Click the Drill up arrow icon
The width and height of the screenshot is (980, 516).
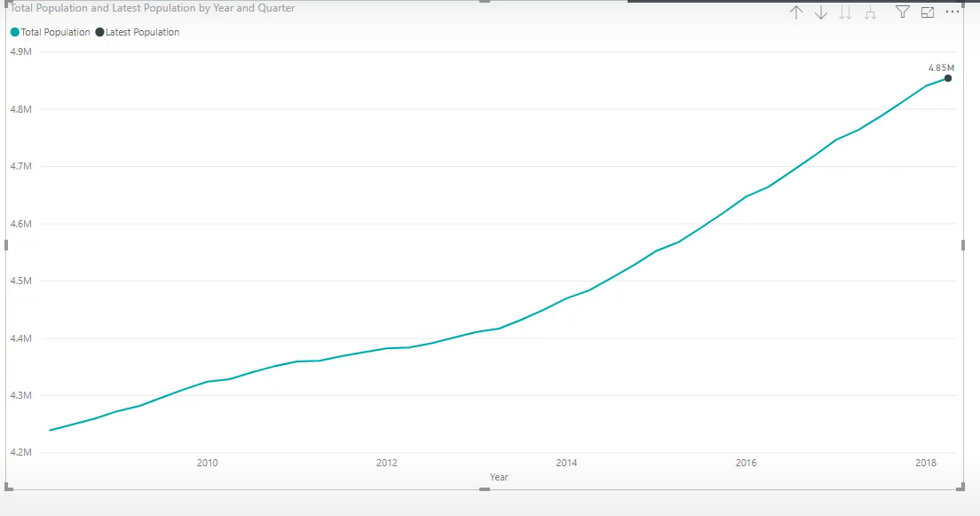coord(796,12)
